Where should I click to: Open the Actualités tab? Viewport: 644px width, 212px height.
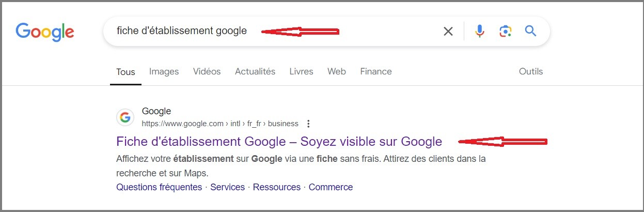(x=255, y=71)
